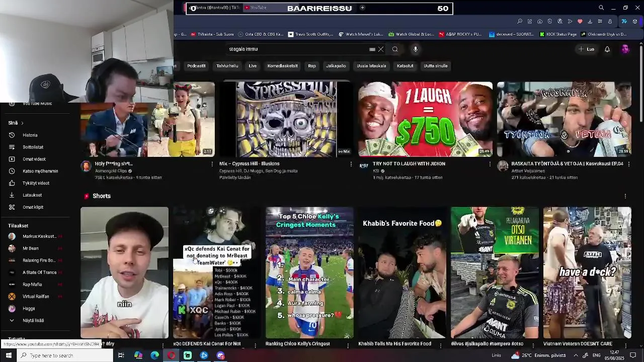Play the 1 LAUGH = $750 video thumbnail
Viewport: 644px width, 362px height.
(425, 119)
